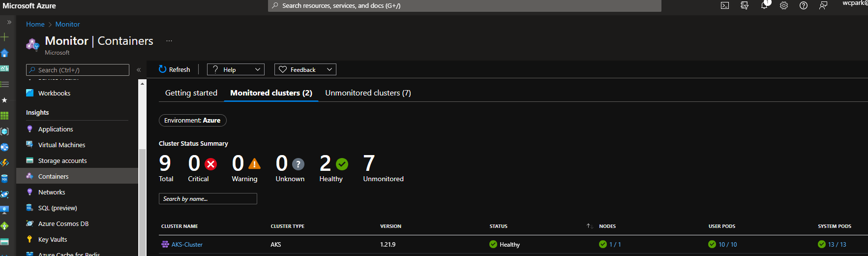Open the green diamond icon in rail
This screenshot has width=868, height=256.
(4, 226)
